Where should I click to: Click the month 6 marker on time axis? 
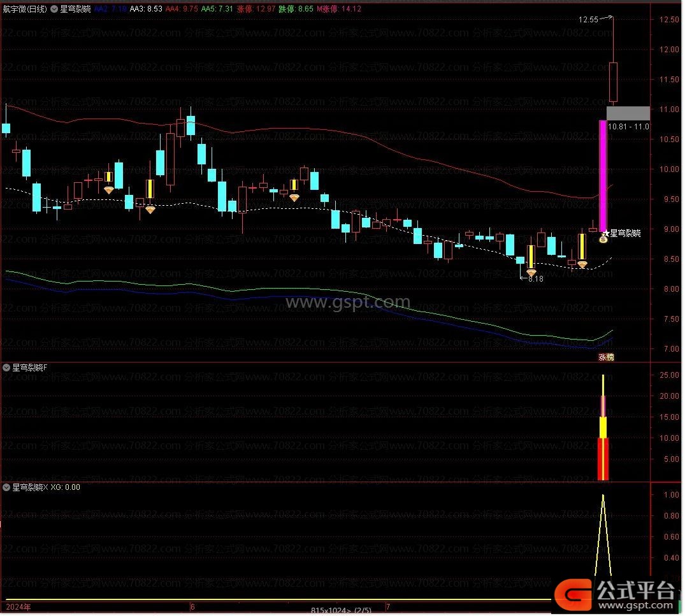[x=192, y=608]
